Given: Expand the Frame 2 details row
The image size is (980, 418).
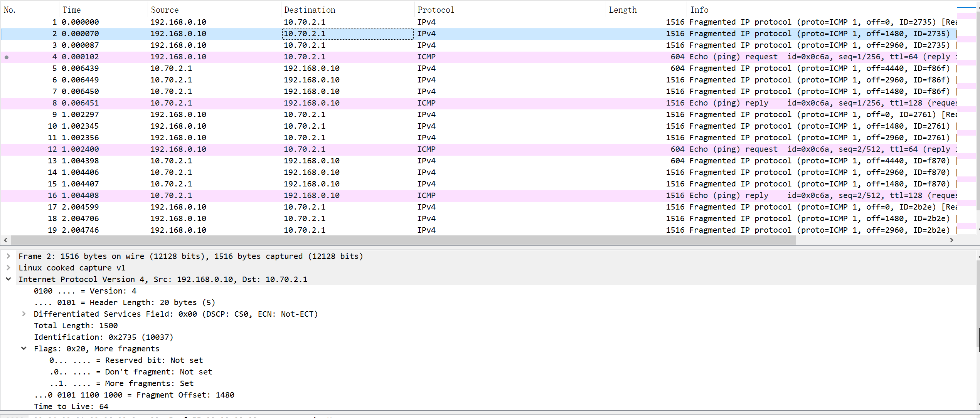Looking at the screenshot, I should tap(8, 256).
